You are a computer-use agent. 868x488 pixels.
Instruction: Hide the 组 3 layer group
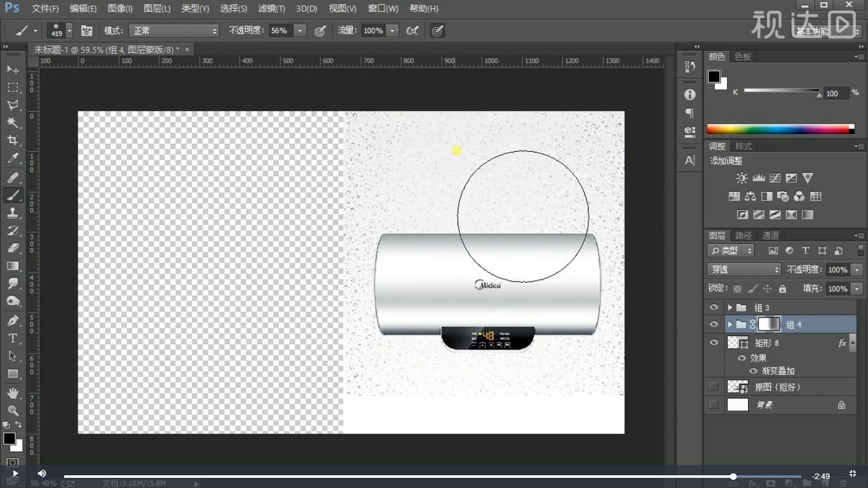[x=714, y=308]
